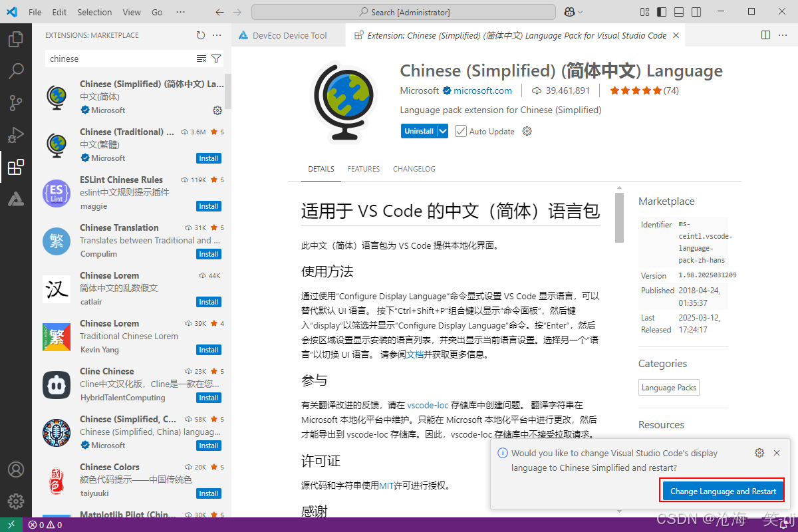
Task: Open the vscode-loc repository link
Action: pyautogui.click(x=428, y=404)
